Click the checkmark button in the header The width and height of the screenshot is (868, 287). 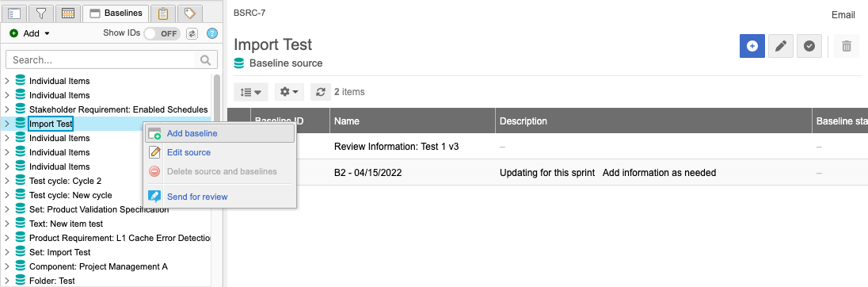click(809, 46)
